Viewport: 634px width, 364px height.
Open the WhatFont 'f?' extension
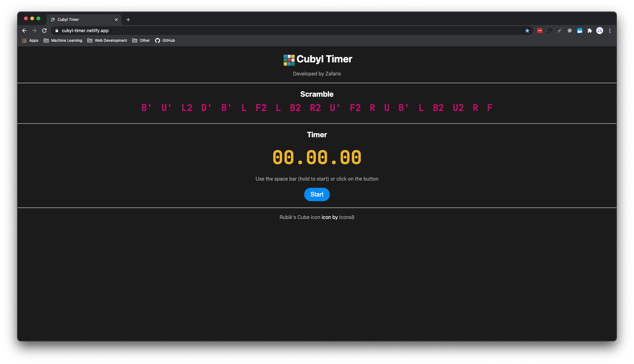coord(549,31)
